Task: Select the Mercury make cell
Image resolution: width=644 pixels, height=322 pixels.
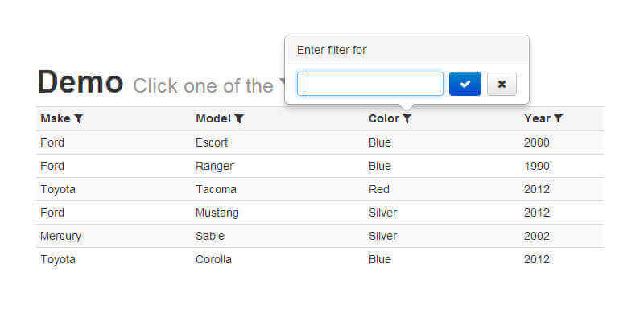Action: [x=60, y=236]
